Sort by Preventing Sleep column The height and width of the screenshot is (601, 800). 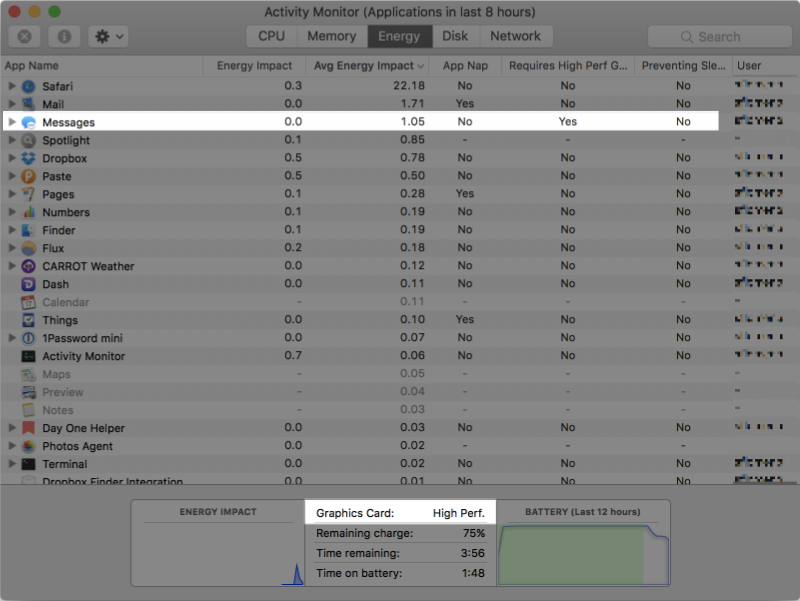(683, 66)
